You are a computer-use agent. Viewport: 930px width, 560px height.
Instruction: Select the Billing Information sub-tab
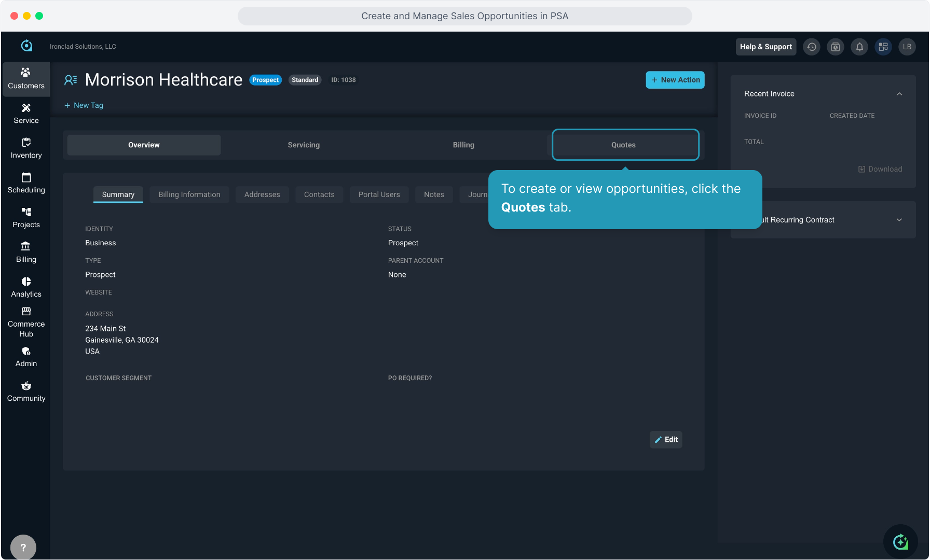tap(189, 194)
